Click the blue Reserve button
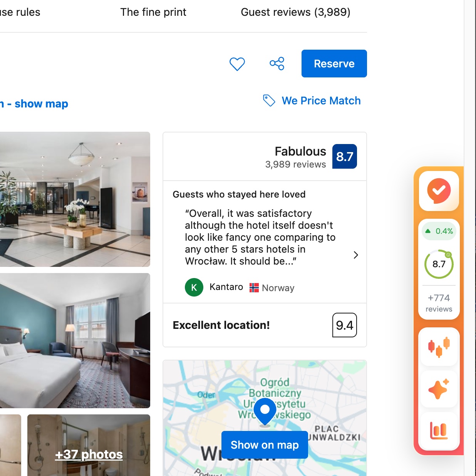This screenshot has height=476, width=476. (334, 64)
